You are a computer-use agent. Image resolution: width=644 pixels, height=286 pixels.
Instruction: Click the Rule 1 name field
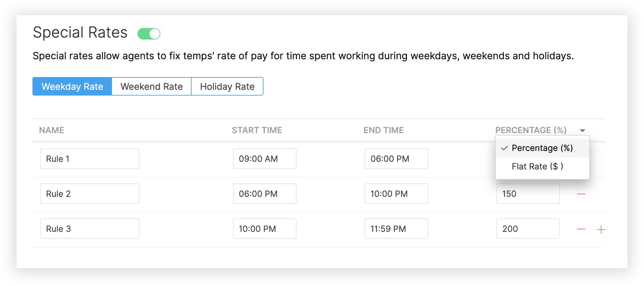pos(89,159)
